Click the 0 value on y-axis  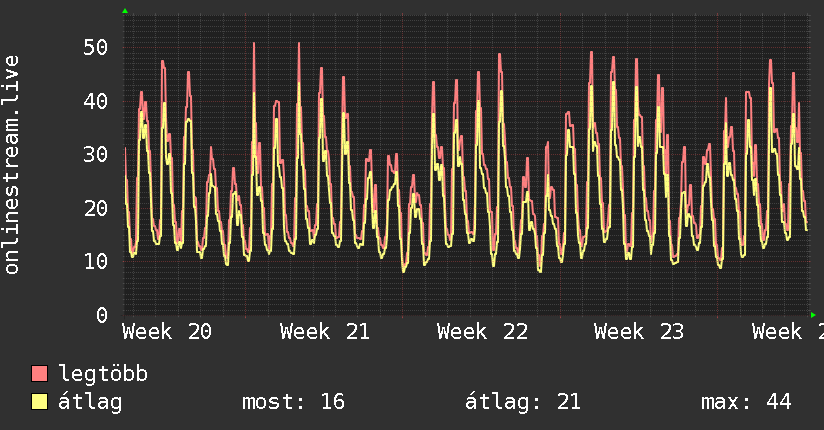point(102,315)
